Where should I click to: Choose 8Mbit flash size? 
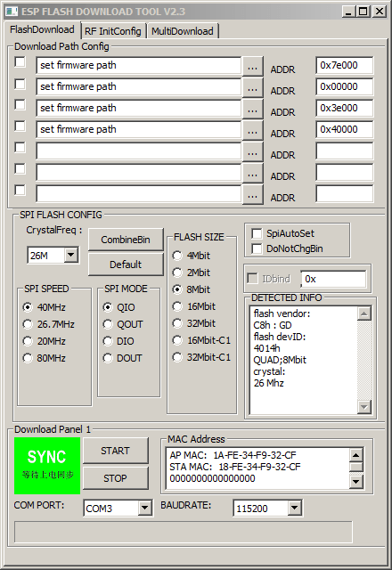pos(192,289)
